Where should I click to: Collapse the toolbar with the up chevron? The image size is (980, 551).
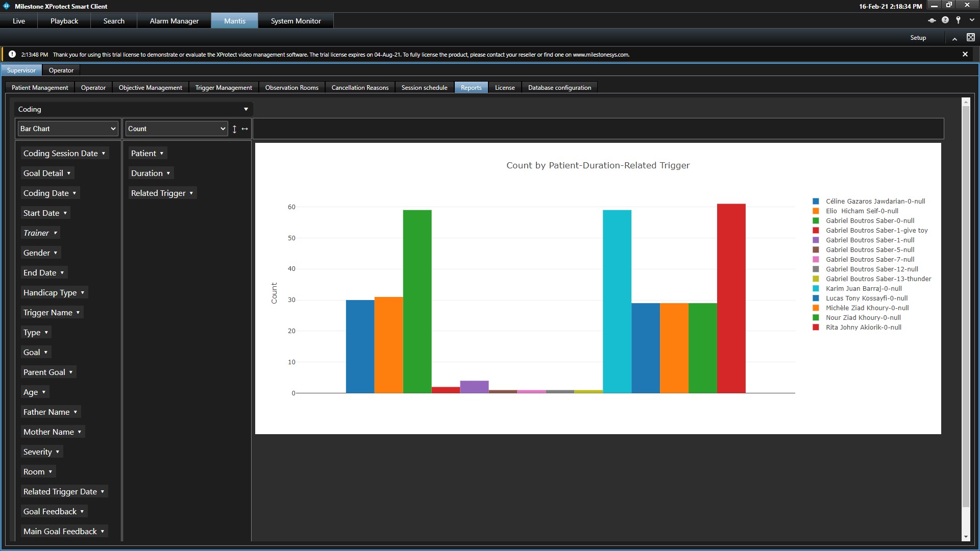tap(954, 38)
